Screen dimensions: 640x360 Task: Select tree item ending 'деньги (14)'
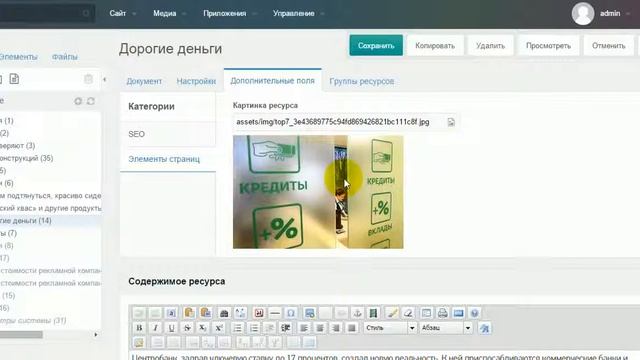pos(25,221)
